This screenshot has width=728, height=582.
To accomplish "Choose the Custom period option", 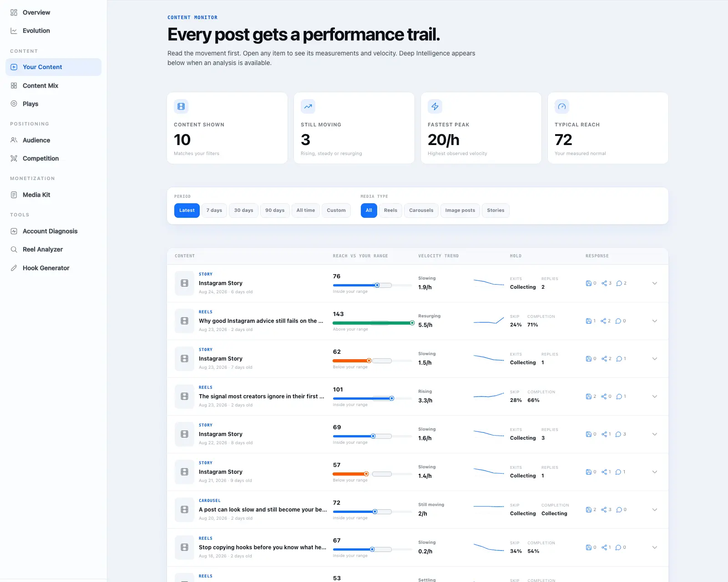I will pos(336,211).
